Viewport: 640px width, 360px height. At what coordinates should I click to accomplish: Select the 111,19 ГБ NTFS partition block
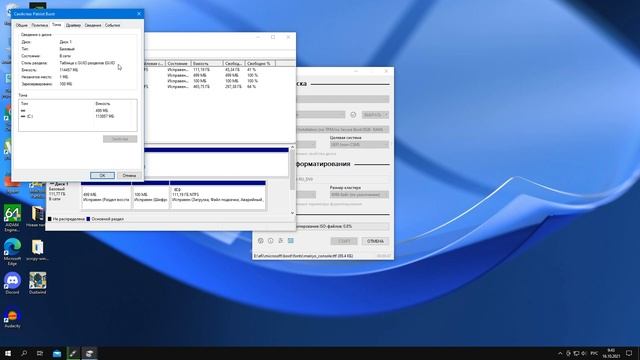(x=218, y=197)
